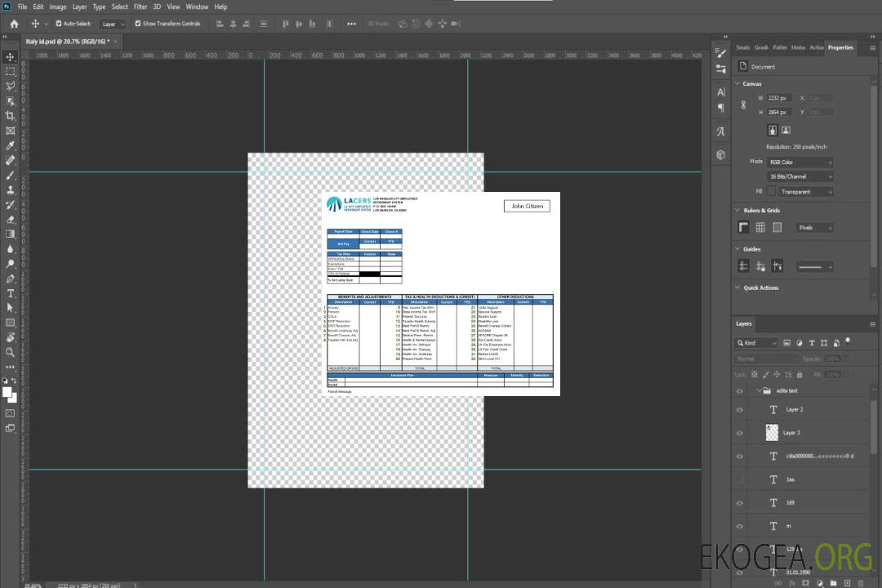Image resolution: width=882 pixels, height=588 pixels.
Task: Open the 3D panel cube icon
Action: pos(721,154)
